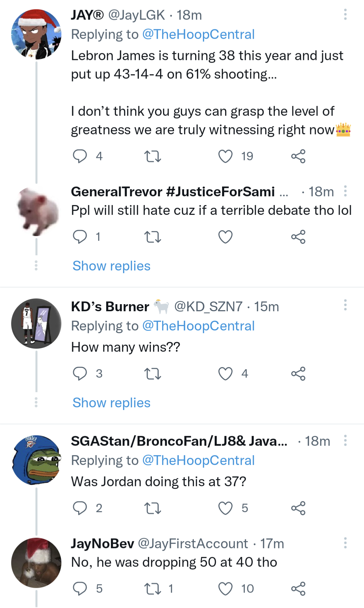Like JAY's tweet with 19 likes

pyautogui.click(x=225, y=156)
